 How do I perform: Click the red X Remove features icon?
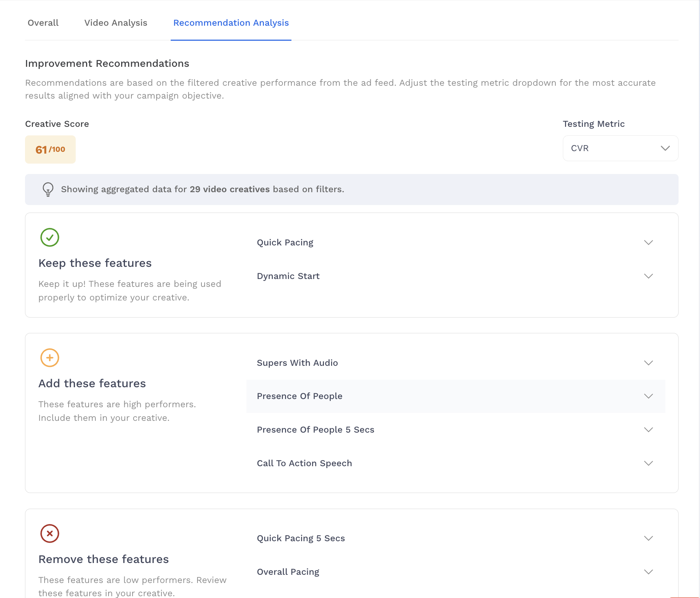coord(50,533)
